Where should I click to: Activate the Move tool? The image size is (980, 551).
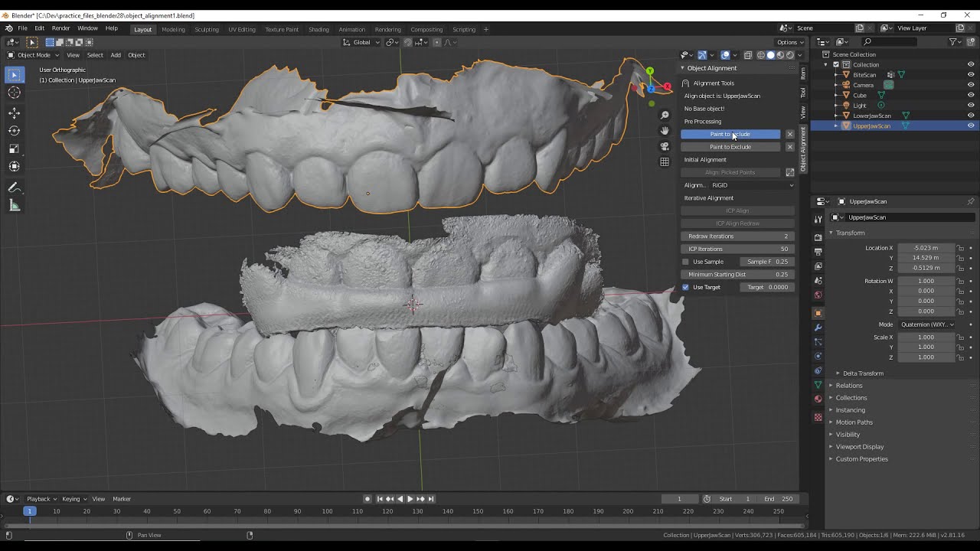coord(14,113)
